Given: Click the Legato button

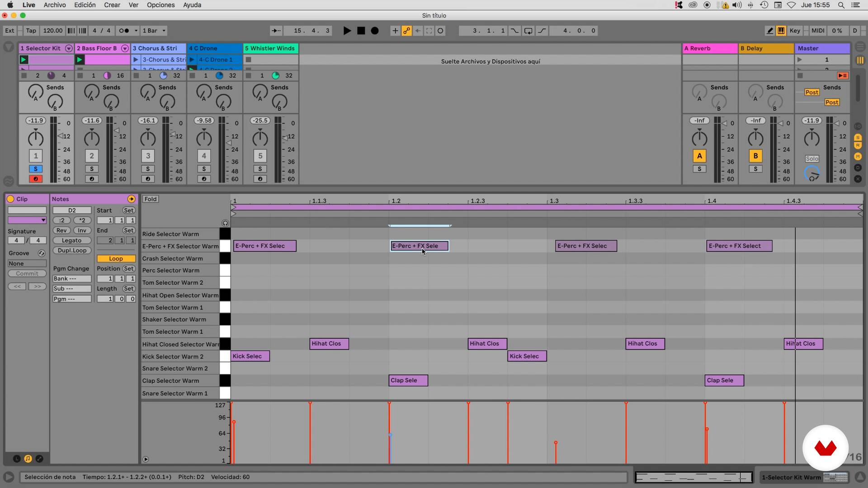Looking at the screenshot, I should pos(72,240).
